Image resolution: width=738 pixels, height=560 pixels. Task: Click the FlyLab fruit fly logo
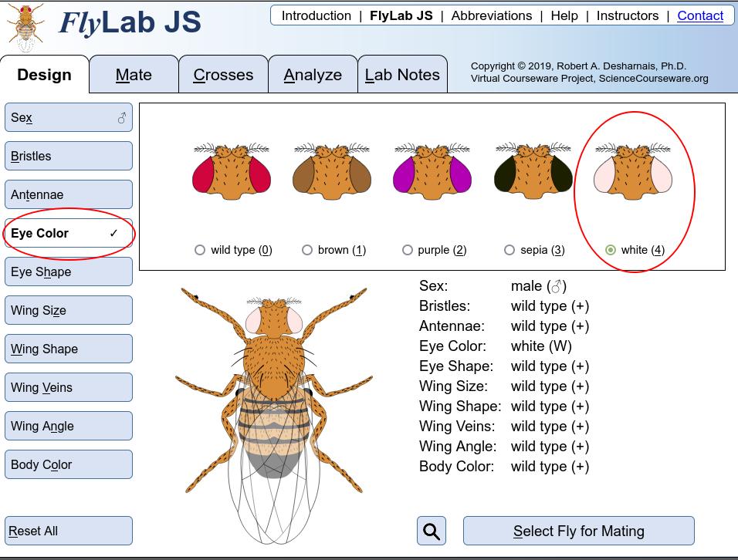pyautogui.click(x=25, y=28)
